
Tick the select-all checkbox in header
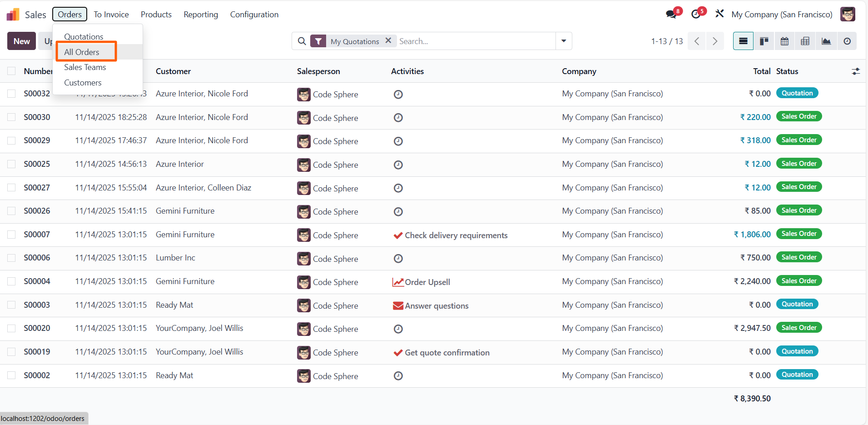coord(11,71)
